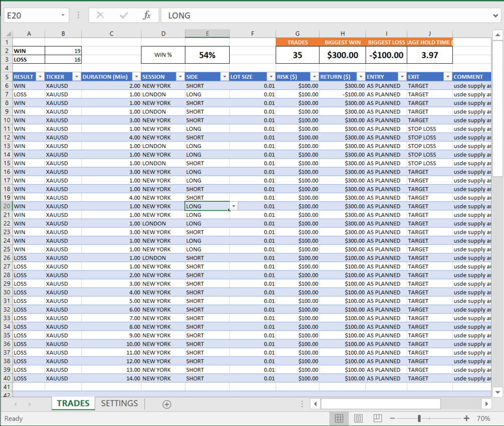This screenshot has width=504, height=426.
Task: Open the data validation dropdown on cell E20
Action: tap(233, 206)
